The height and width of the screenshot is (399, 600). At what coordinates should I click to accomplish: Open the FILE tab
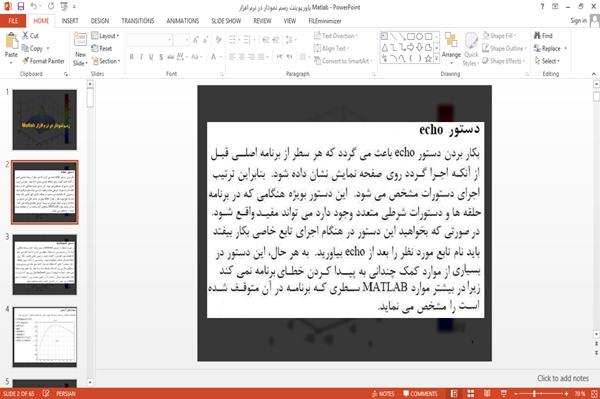pyautogui.click(x=13, y=21)
